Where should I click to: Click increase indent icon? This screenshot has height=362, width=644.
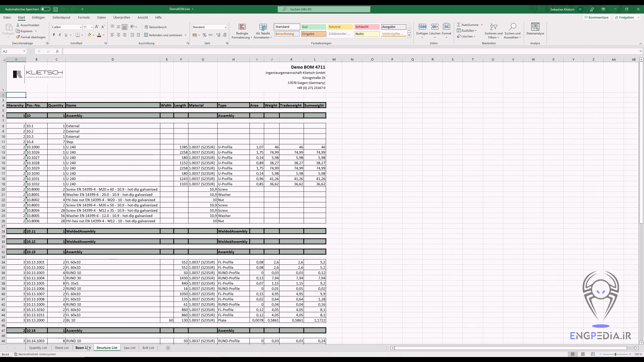(x=138, y=35)
